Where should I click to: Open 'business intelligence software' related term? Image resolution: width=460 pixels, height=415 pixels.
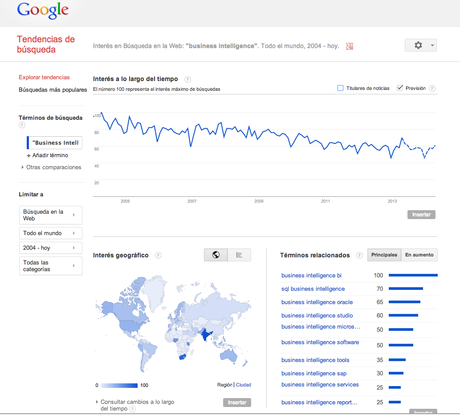pos(320,342)
